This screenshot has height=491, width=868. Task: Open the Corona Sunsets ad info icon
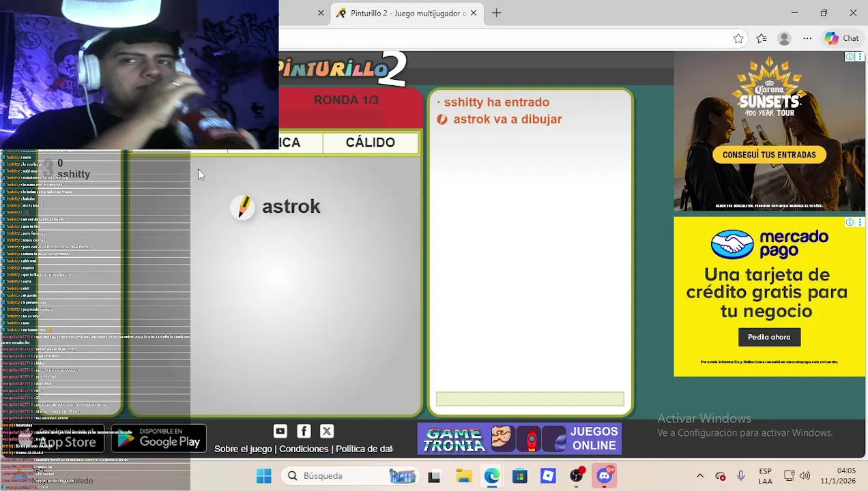tap(850, 57)
